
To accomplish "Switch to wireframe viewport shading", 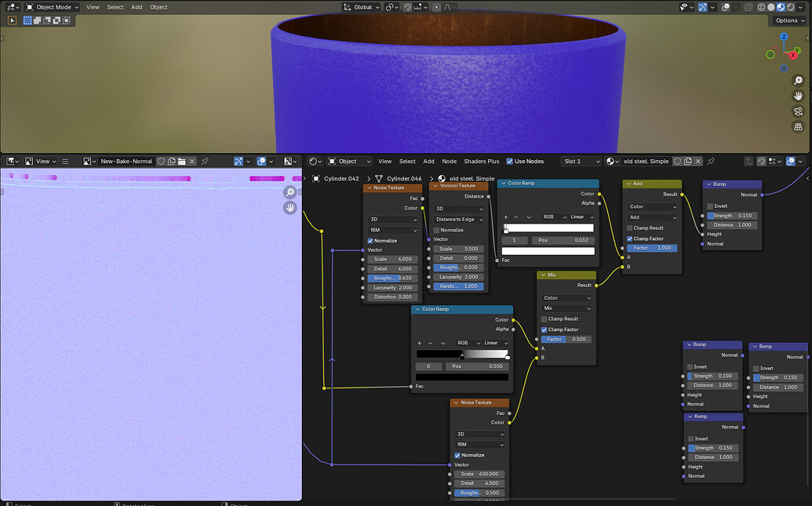I will pos(761,7).
